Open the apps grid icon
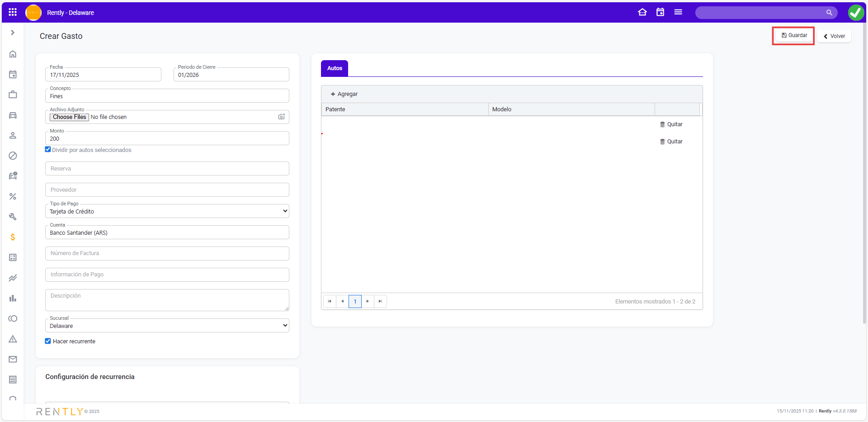868x422 pixels. click(x=13, y=12)
